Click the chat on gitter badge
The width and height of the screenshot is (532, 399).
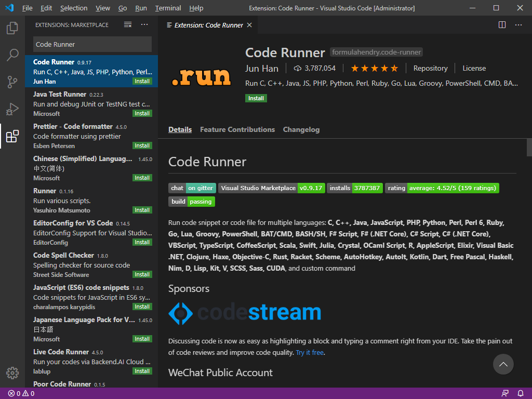192,188
